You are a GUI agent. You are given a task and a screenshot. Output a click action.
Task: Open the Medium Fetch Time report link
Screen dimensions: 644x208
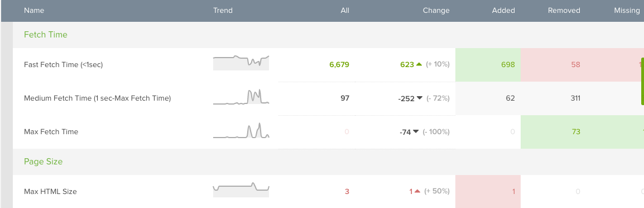97,98
